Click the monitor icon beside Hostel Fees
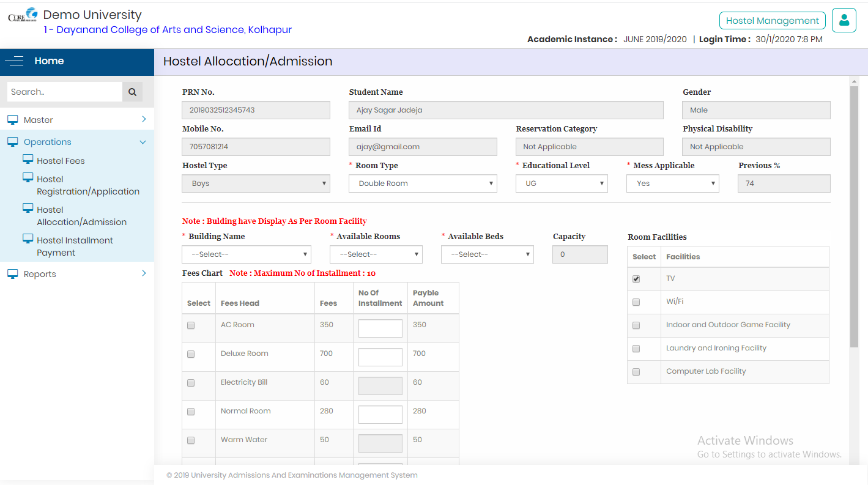 [x=28, y=160]
